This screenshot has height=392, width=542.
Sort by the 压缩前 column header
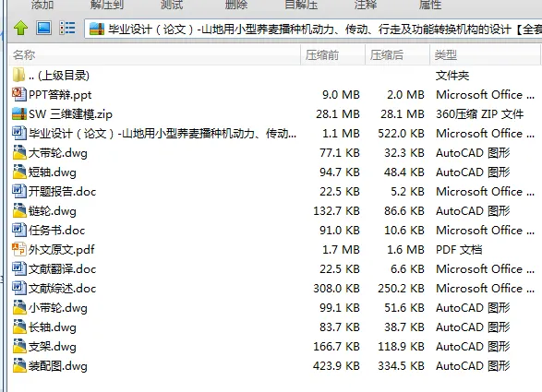coord(332,55)
